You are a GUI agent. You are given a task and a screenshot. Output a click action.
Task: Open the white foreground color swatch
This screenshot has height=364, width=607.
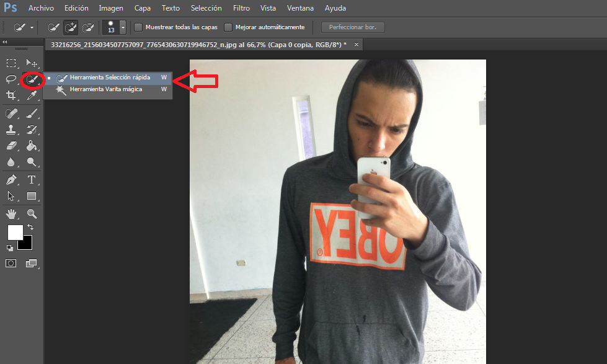pos(14,231)
